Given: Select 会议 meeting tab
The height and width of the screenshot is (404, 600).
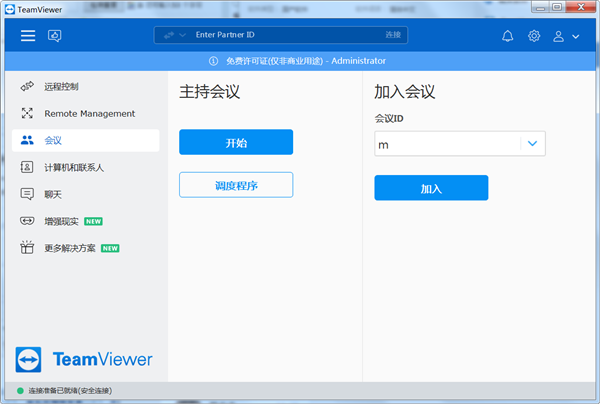Looking at the screenshot, I should (x=86, y=140).
